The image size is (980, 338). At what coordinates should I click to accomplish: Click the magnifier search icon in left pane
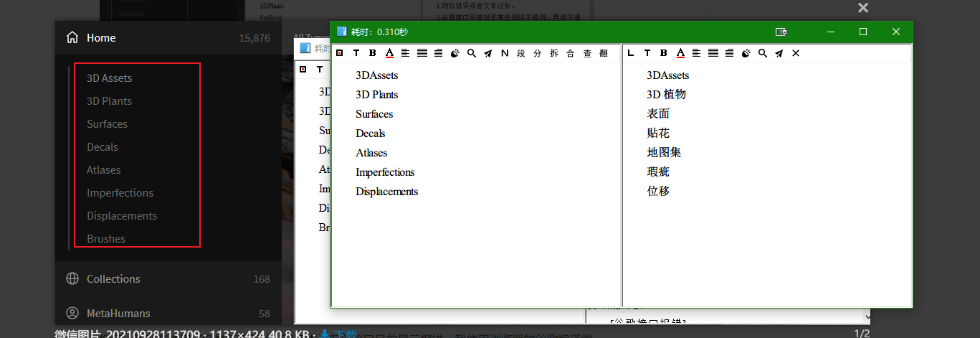pyautogui.click(x=472, y=53)
